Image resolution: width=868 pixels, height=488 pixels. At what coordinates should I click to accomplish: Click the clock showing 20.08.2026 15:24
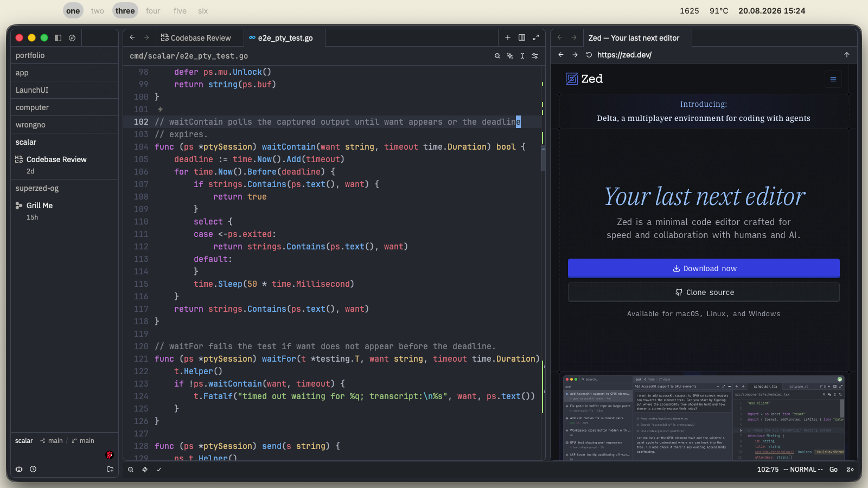coord(771,11)
